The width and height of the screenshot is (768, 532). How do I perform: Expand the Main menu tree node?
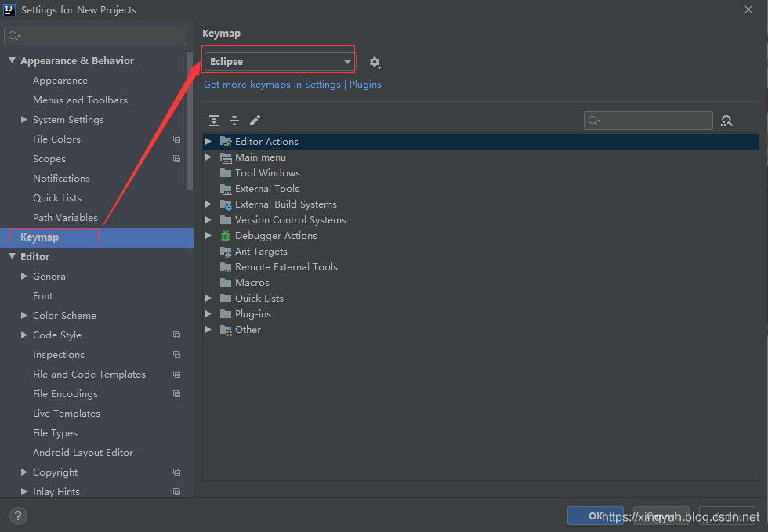coord(208,157)
